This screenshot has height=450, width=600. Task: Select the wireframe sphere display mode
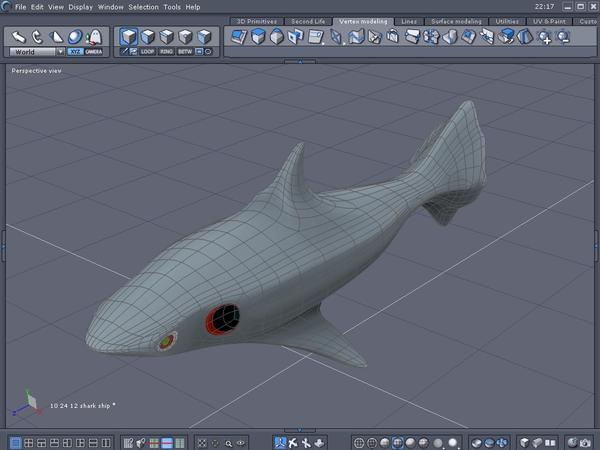[x=359, y=443]
